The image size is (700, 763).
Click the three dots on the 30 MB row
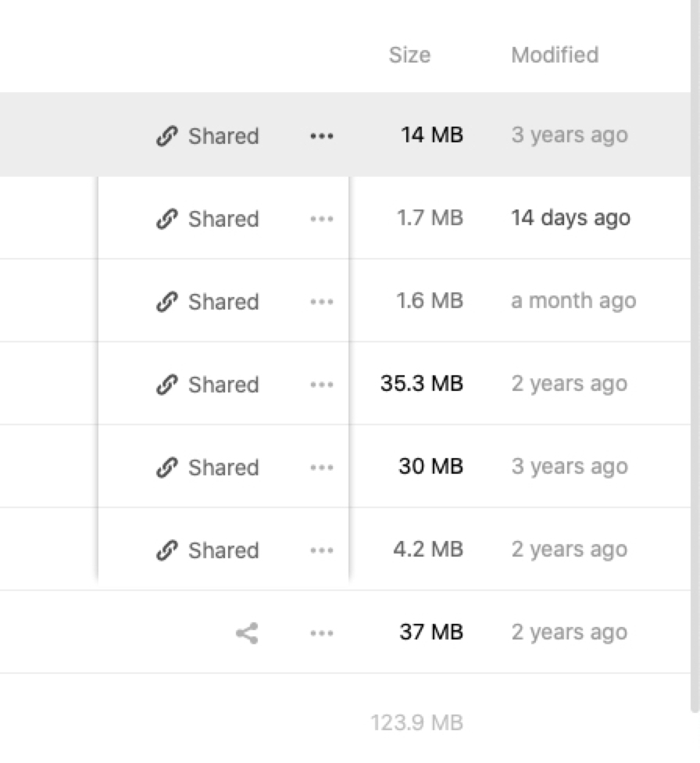coord(321,467)
